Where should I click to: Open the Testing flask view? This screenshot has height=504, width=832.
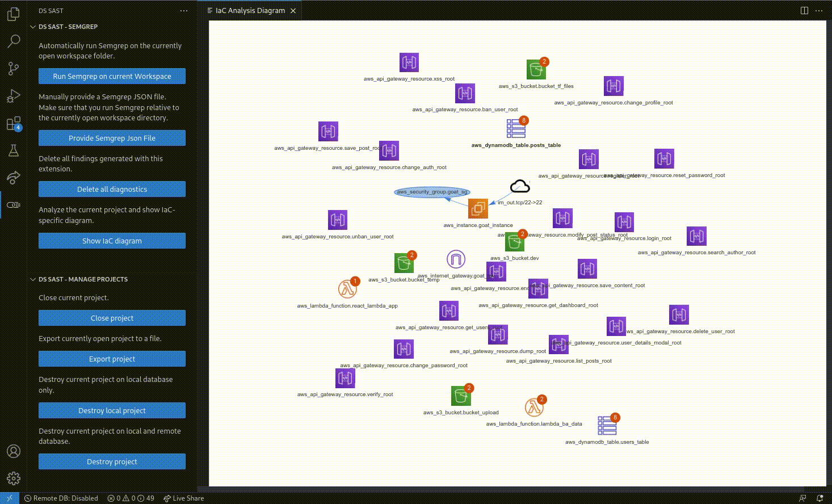tap(14, 150)
